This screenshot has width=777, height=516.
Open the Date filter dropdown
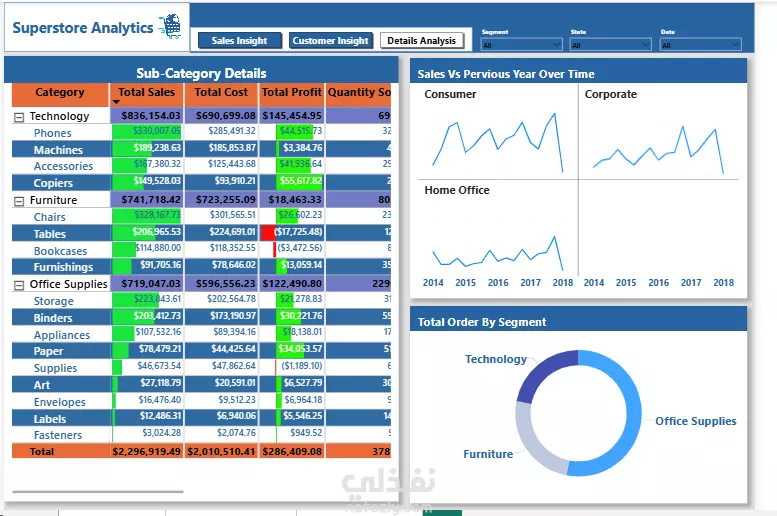701,45
